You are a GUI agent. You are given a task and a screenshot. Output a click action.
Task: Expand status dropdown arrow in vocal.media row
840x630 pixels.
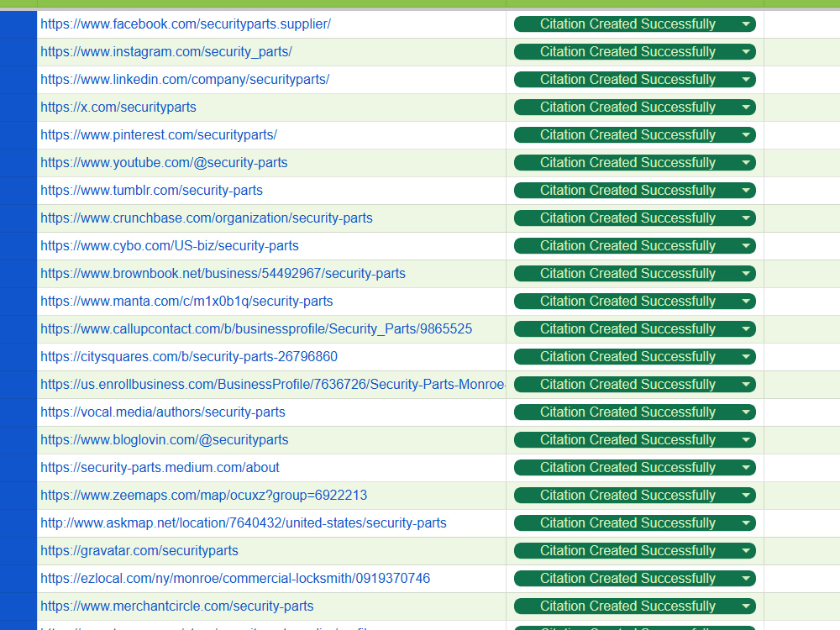pyautogui.click(x=746, y=412)
